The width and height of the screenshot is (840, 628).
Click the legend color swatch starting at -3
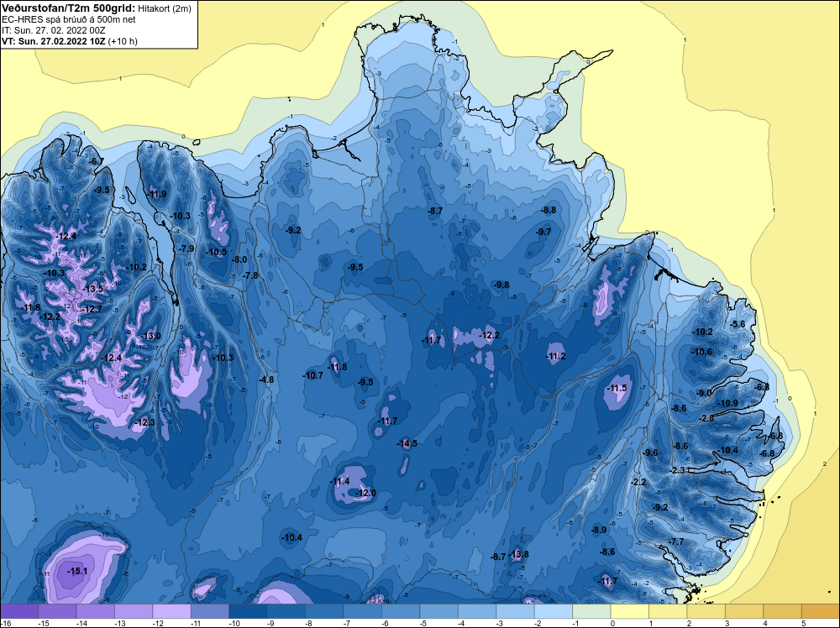point(516,611)
